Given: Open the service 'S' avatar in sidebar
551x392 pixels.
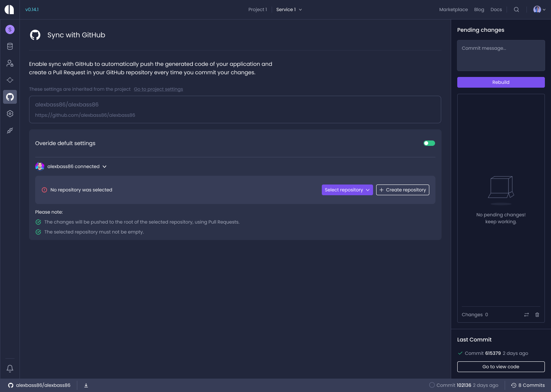Looking at the screenshot, I should pos(10,29).
